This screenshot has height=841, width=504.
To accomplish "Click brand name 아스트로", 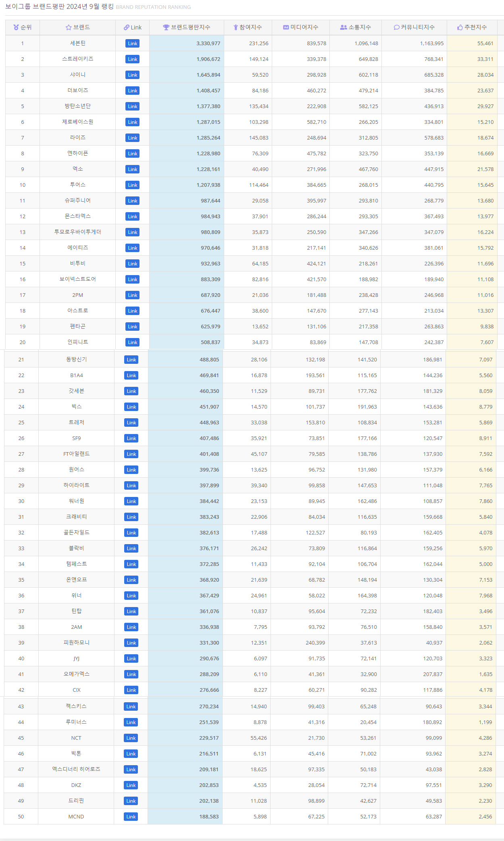I will click(78, 311).
